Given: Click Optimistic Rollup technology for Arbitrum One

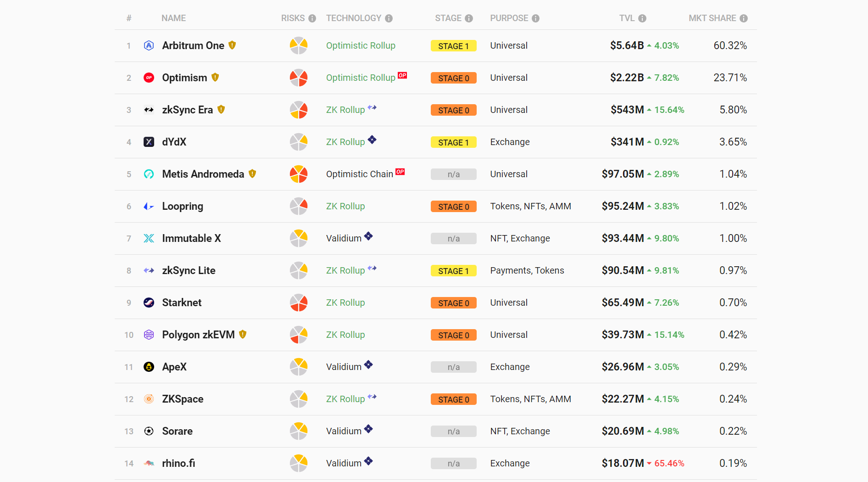Looking at the screenshot, I should [361, 45].
